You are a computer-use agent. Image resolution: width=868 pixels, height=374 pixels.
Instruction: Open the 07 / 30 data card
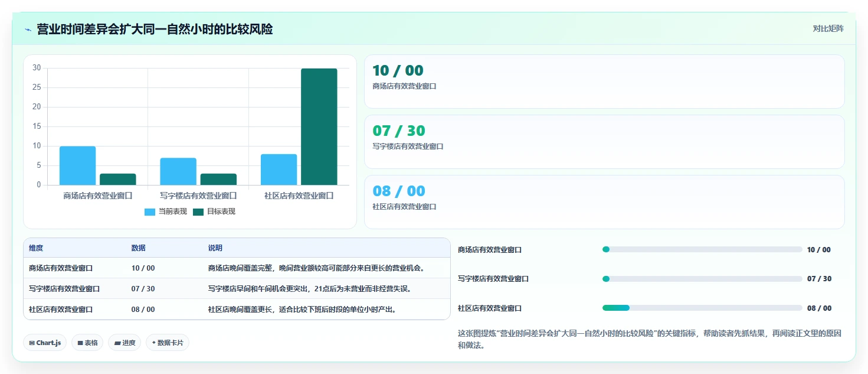click(x=604, y=142)
